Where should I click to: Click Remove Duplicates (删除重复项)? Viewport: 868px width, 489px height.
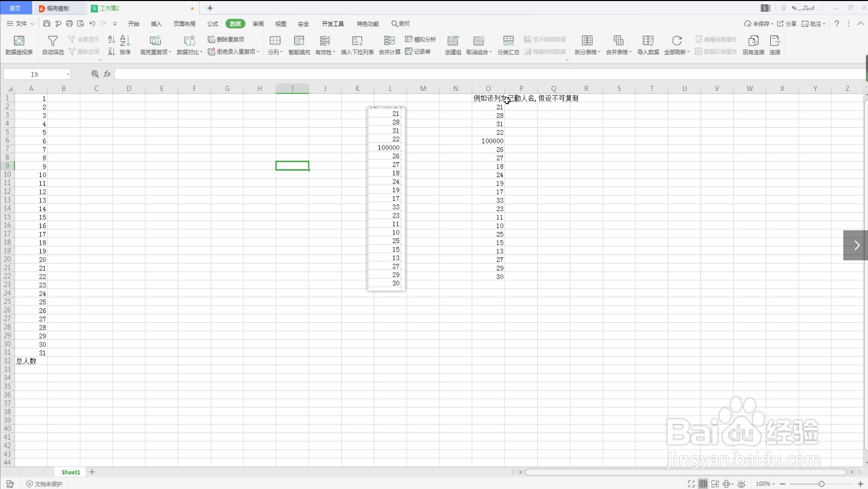coord(226,39)
